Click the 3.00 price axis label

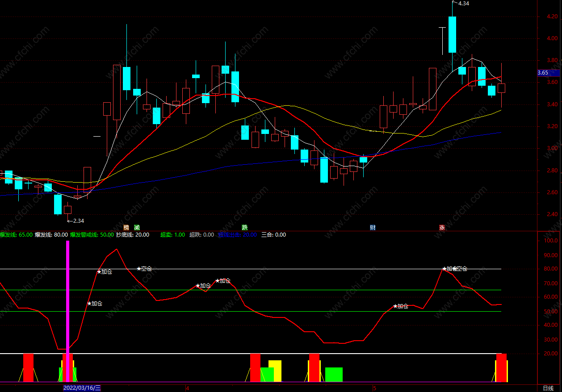point(552,149)
